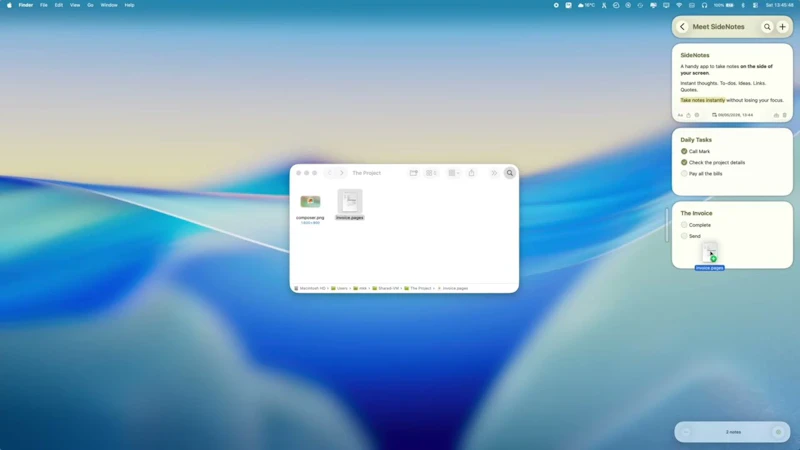This screenshot has width=800, height=450.
Task: Click the left button in bottom notes bar
Action: (x=686, y=432)
